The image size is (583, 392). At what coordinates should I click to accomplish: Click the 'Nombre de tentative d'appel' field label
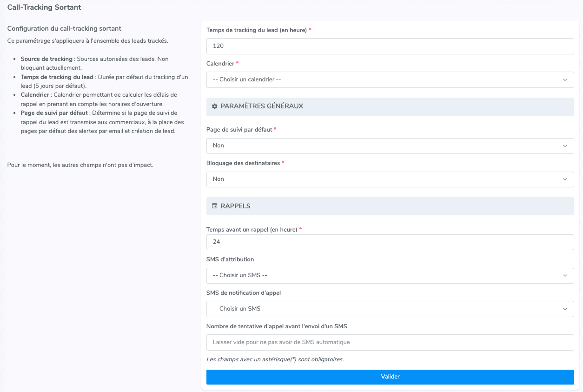click(x=277, y=326)
